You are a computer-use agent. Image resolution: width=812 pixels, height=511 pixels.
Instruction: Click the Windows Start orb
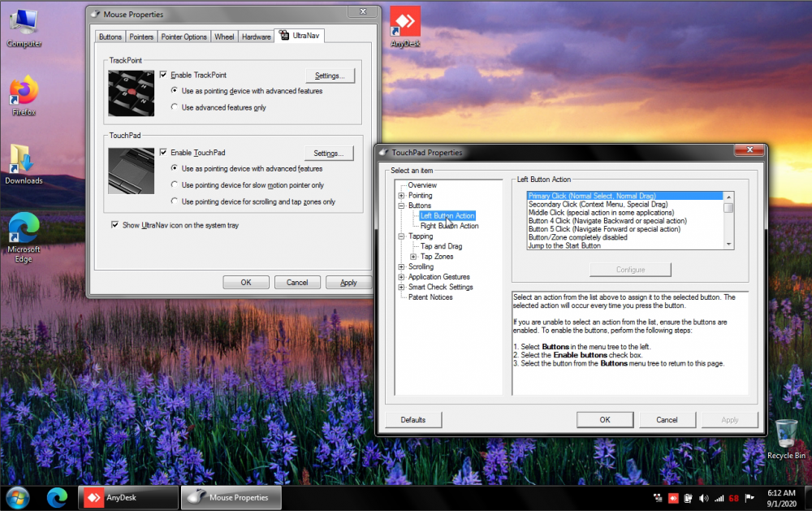click(17, 498)
